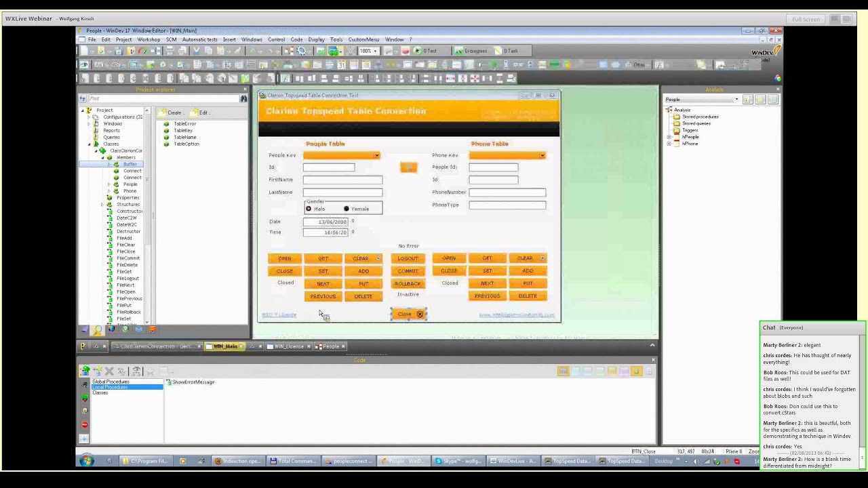The height and width of the screenshot is (488, 868).
Task: Switch to the WIN_License tab
Action: pos(289,346)
